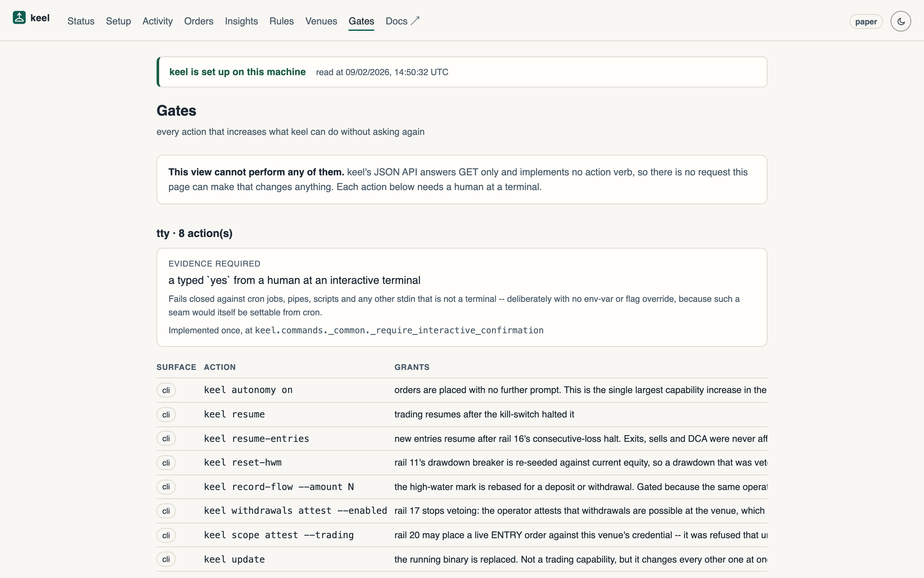924x578 pixels.
Task: Select 'keel withdrawals attest --enabled' text
Action: (x=295, y=511)
